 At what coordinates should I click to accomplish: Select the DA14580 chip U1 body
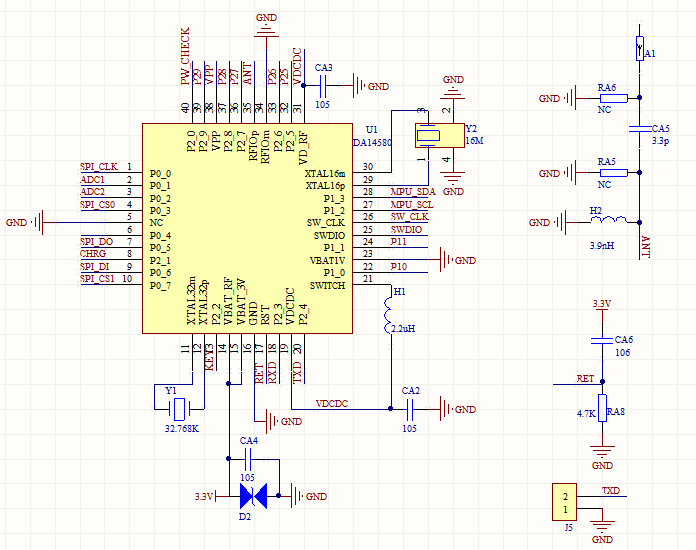(x=245, y=229)
